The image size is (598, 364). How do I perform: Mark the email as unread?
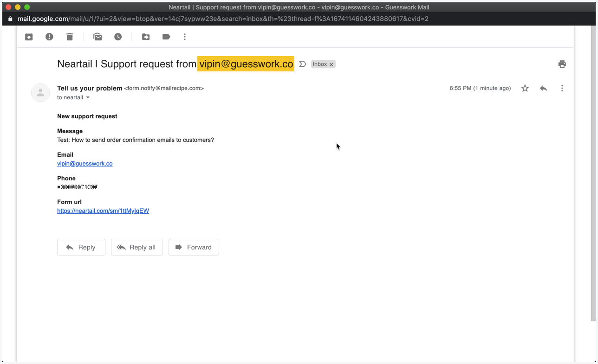[97, 37]
